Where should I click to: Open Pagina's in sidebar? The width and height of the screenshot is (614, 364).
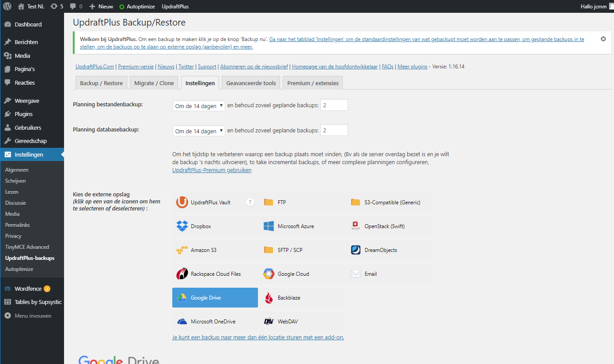point(32,69)
